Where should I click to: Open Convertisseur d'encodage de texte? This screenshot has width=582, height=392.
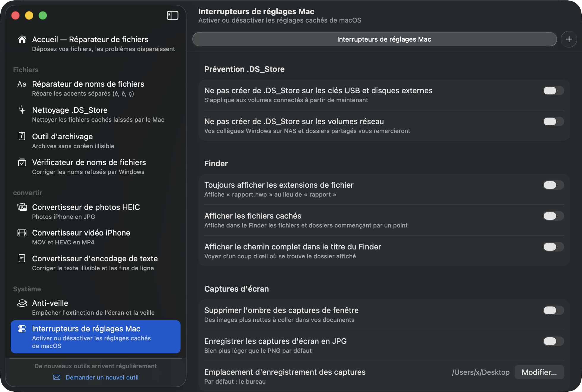point(96,263)
